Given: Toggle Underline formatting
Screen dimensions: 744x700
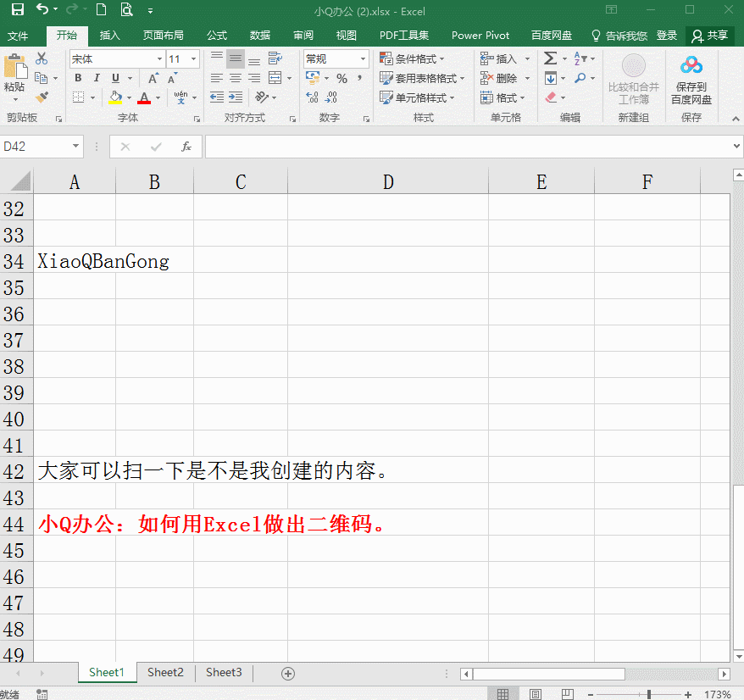Looking at the screenshot, I should point(115,78).
